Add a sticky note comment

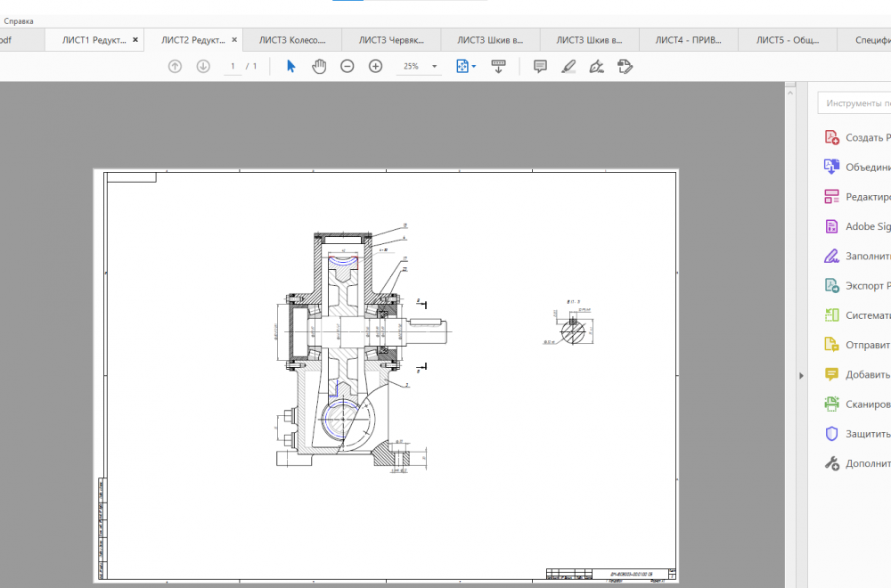pos(539,66)
